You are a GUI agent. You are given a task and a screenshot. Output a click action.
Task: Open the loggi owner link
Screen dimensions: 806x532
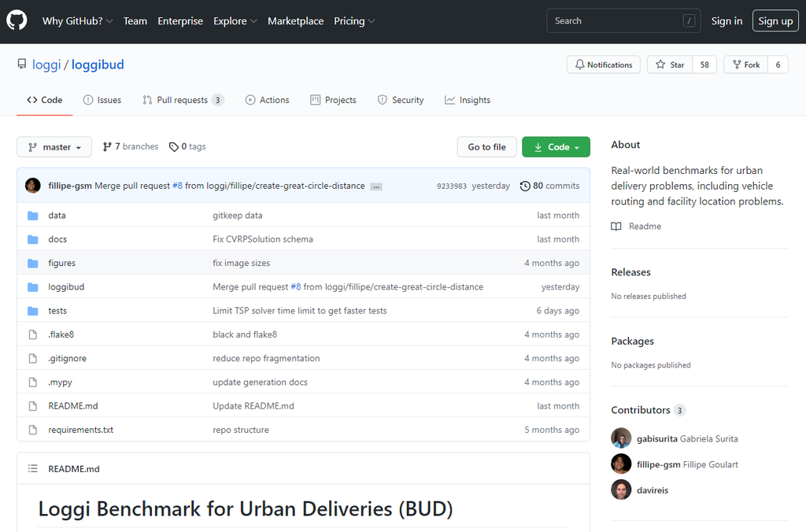46,65
